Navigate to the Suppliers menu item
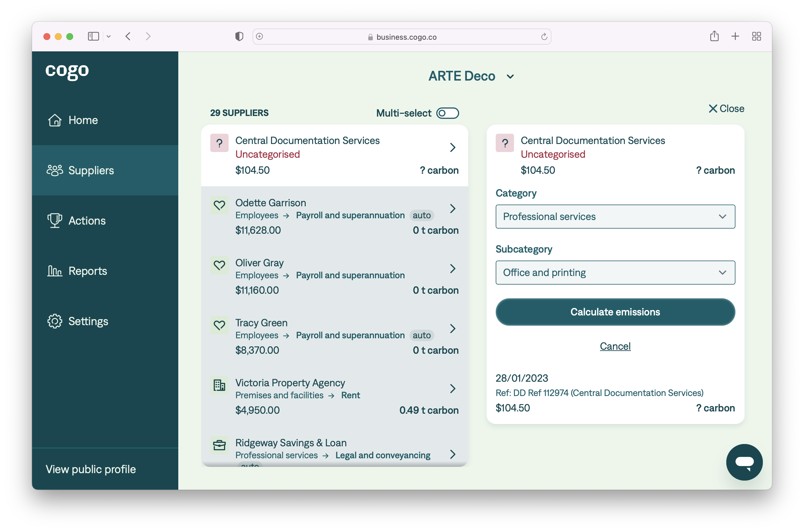Screen dimensions: 804x532 [91, 170]
